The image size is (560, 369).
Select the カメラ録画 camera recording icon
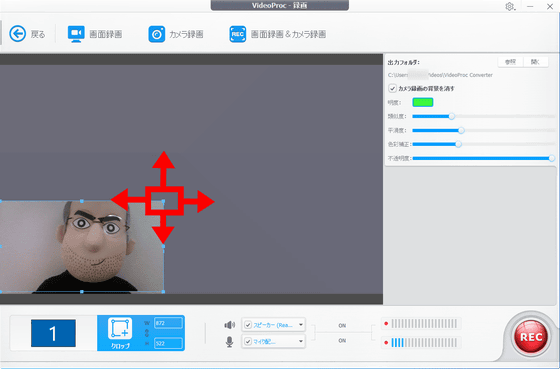pyautogui.click(x=156, y=34)
